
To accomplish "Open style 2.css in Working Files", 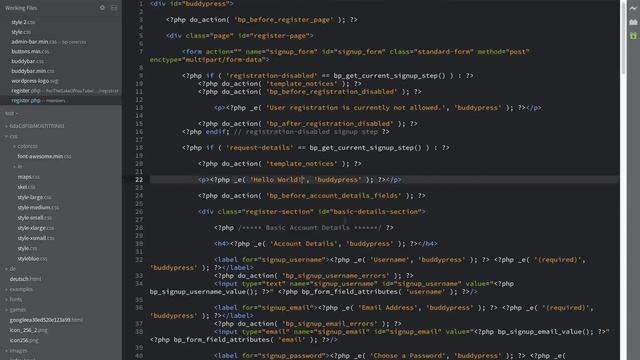I will (x=23, y=22).
